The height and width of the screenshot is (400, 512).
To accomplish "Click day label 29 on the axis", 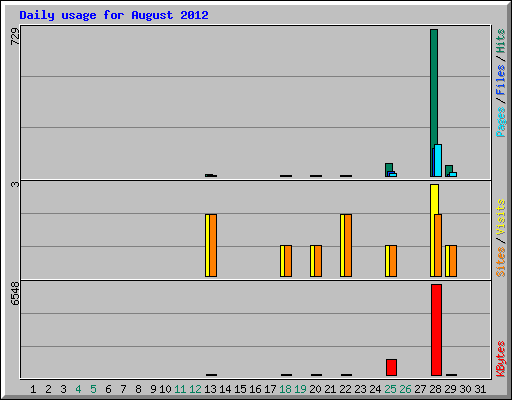I will pyautogui.click(x=450, y=389).
